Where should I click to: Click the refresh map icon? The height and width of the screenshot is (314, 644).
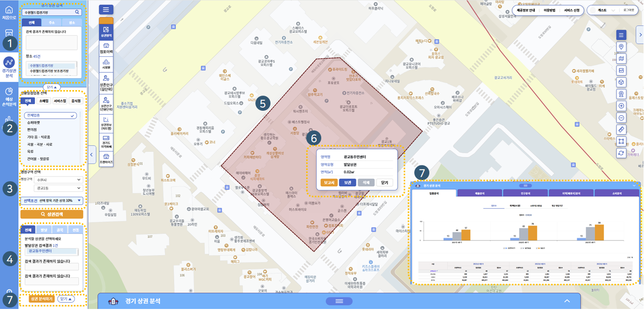click(621, 153)
